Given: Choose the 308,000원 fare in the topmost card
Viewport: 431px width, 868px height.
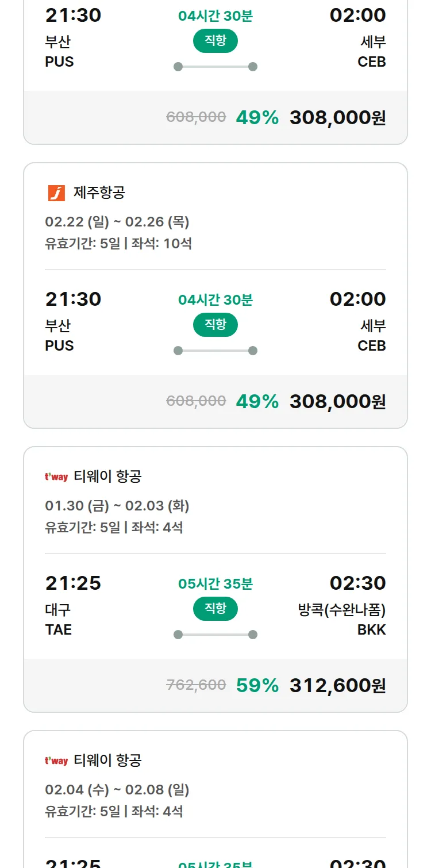Looking at the screenshot, I should (x=337, y=117).
